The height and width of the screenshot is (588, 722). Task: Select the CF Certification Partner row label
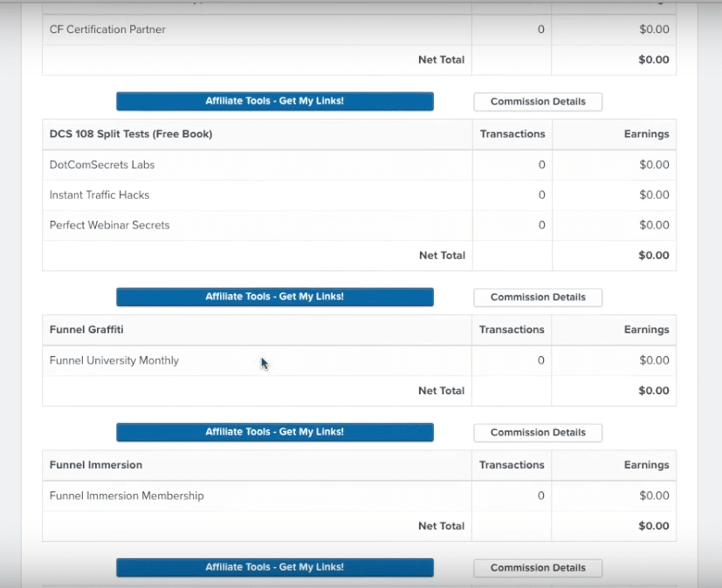point(107,30)
